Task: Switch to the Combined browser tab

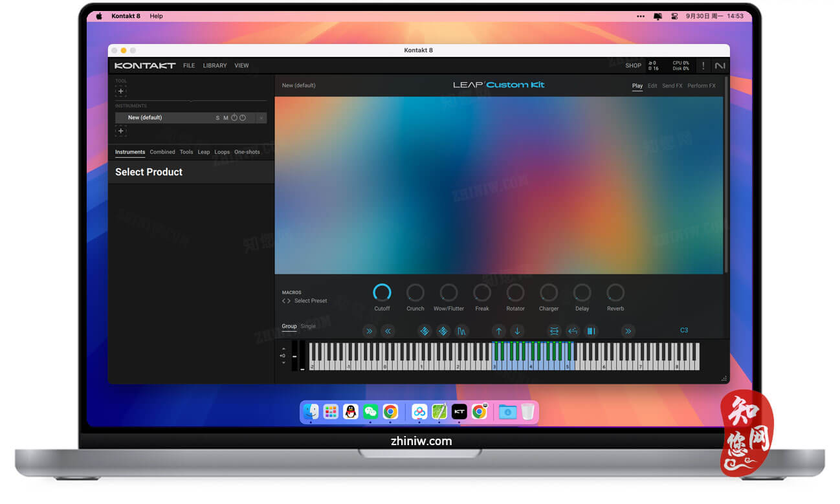Action: click(x=162, y=152)
